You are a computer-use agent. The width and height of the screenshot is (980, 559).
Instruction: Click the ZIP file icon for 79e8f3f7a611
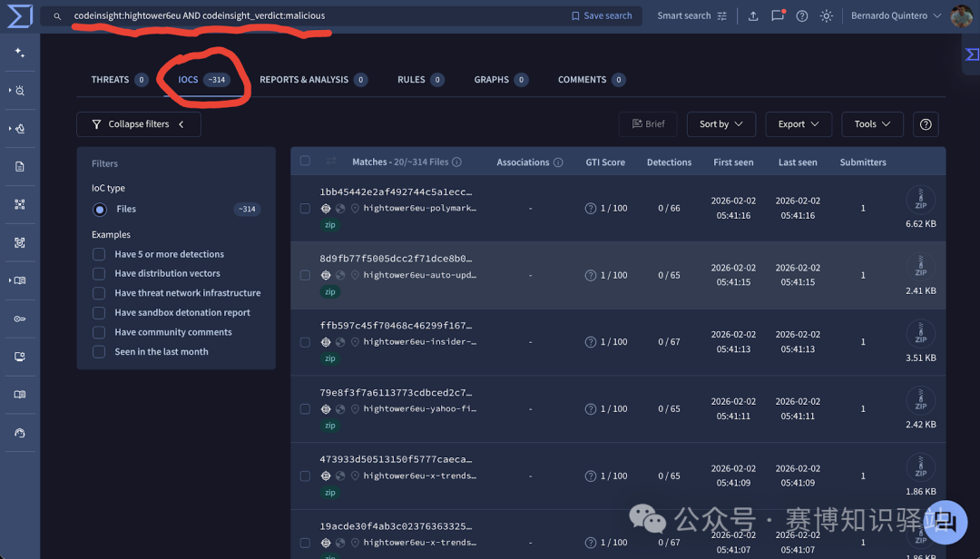coord(921,401)
